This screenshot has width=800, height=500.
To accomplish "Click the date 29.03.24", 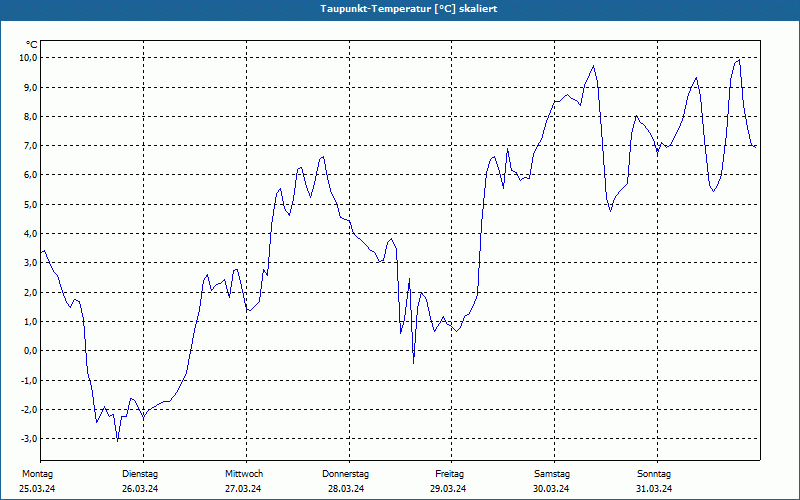I will click(448, 489).
